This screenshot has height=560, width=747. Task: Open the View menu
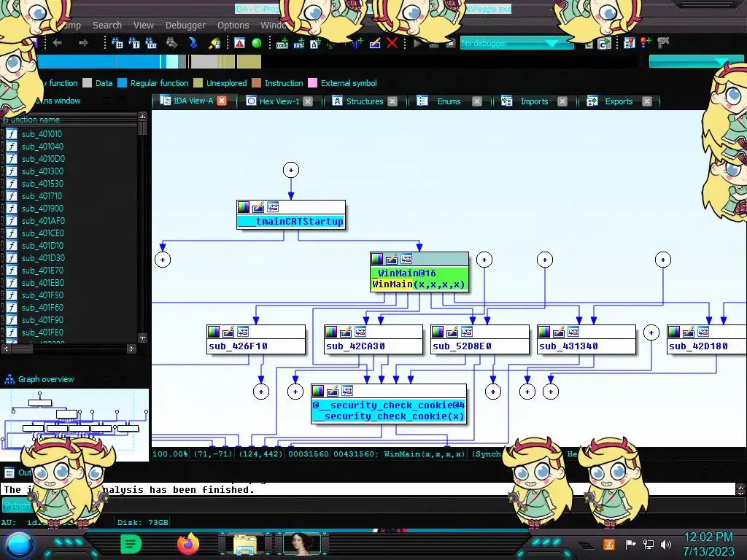point(144,26)
